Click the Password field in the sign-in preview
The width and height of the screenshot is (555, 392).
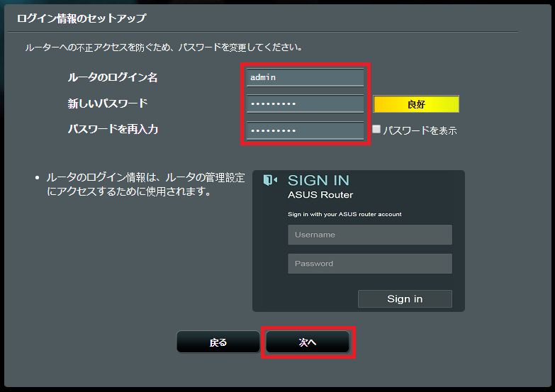point(370,264)
